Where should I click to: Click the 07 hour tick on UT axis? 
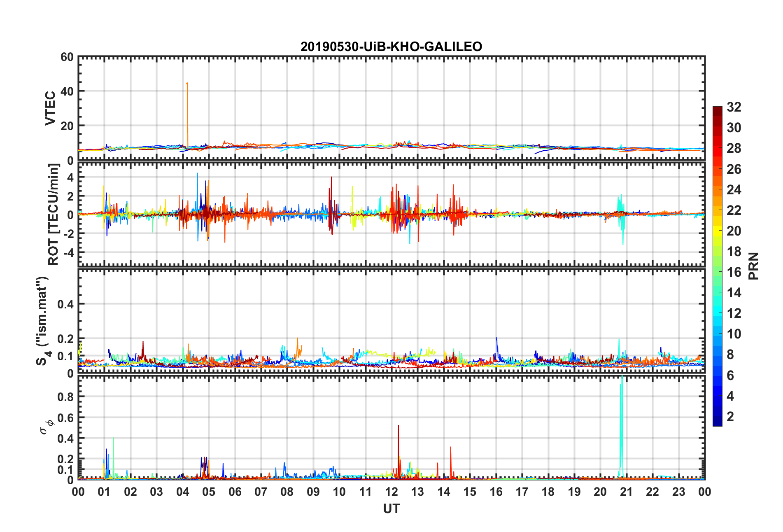click(261, 492)
